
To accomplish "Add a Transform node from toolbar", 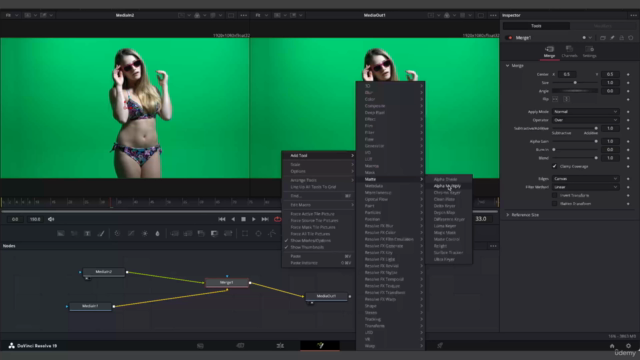I will pyautogui.click(x=228, y=233).
